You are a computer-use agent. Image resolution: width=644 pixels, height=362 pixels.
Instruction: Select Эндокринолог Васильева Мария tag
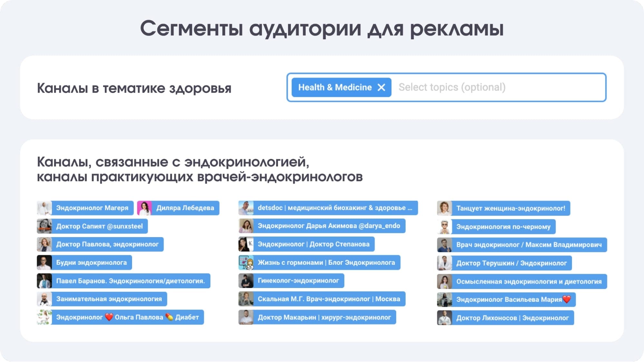point(509,300)
